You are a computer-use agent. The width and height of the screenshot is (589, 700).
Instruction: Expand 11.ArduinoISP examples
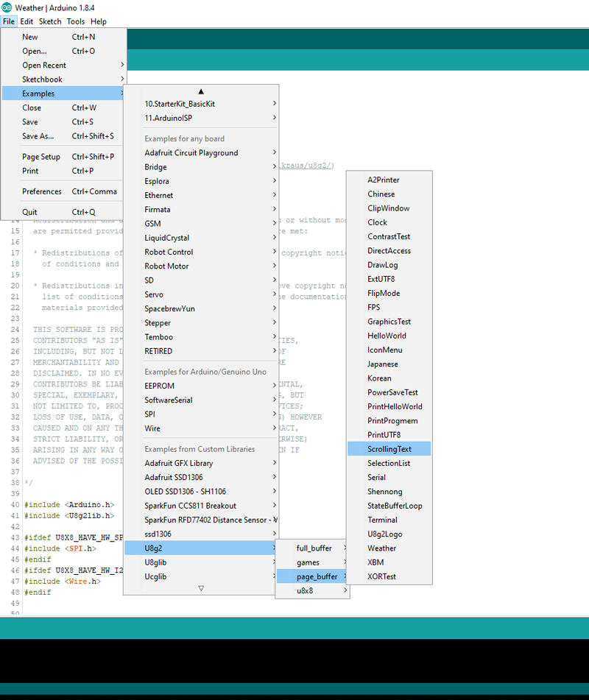[201, 118]
